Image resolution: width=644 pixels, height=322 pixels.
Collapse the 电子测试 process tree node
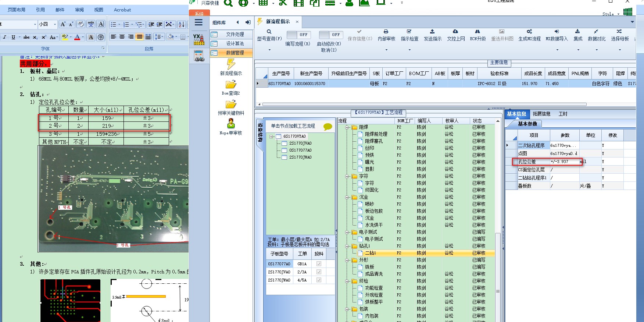coord(347,232)
